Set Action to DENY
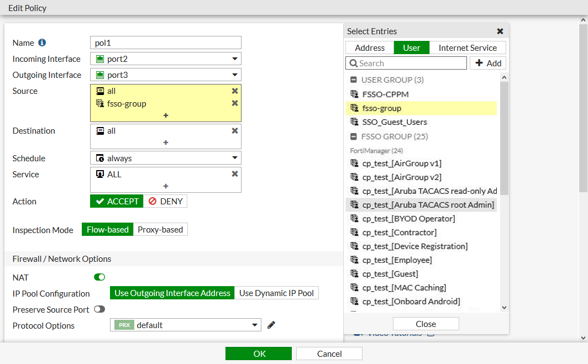The image size is (588, 364). [165, 202]
